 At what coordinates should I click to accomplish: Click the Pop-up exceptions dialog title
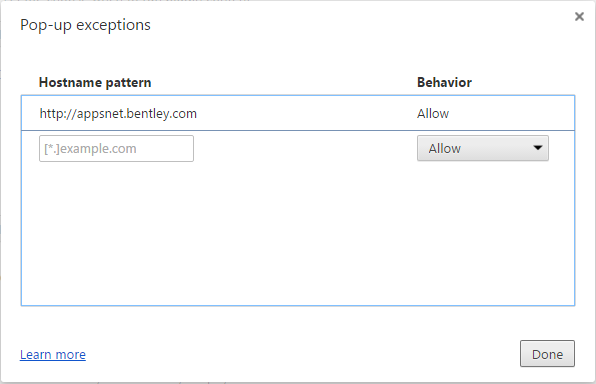point(85,25)
